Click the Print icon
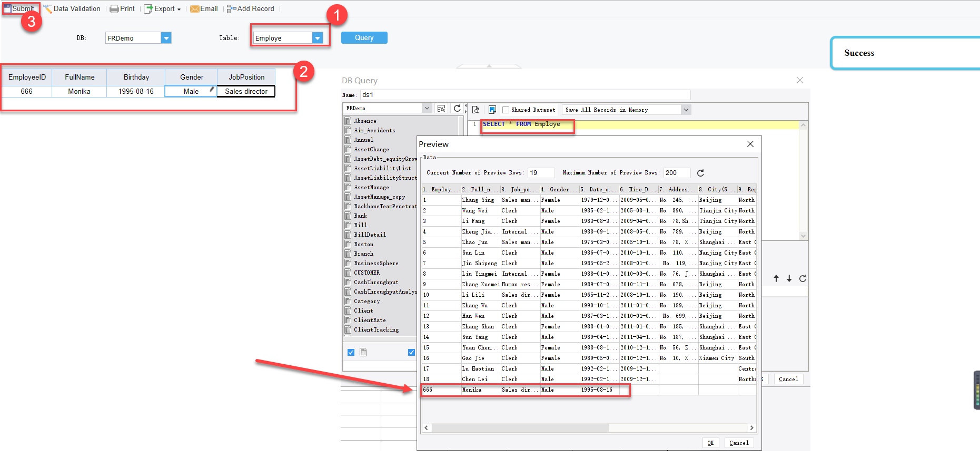This screenshot has width=980, height=476. pos(115,8)
